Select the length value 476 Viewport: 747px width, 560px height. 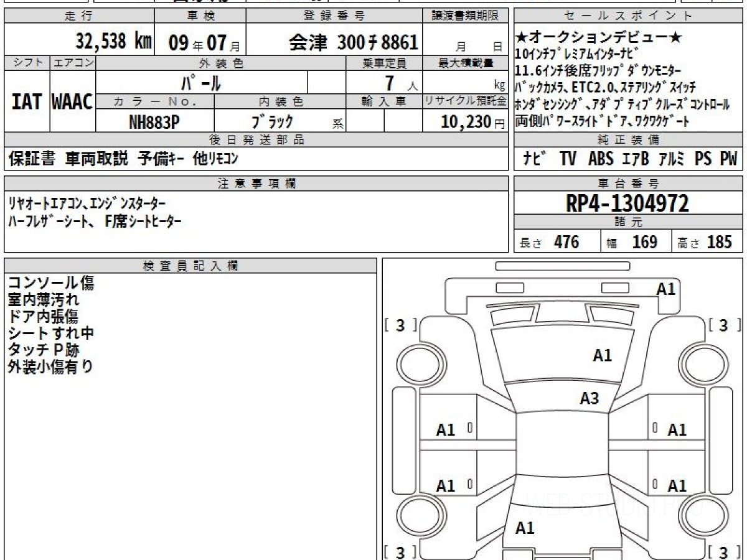click(566, 242)
